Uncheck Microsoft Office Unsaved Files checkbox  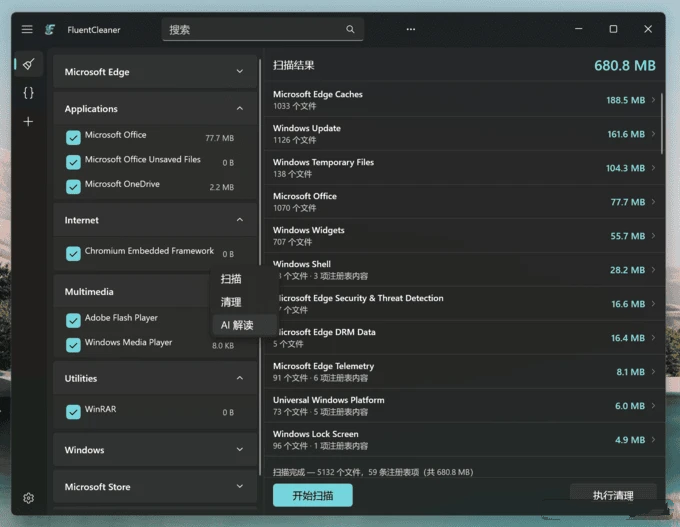73,162
